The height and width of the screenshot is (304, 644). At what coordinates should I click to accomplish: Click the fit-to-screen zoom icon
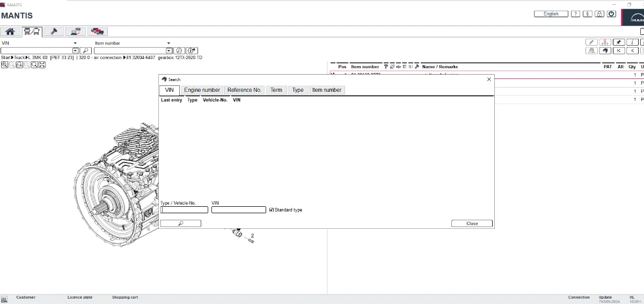[x=42, y=65]
